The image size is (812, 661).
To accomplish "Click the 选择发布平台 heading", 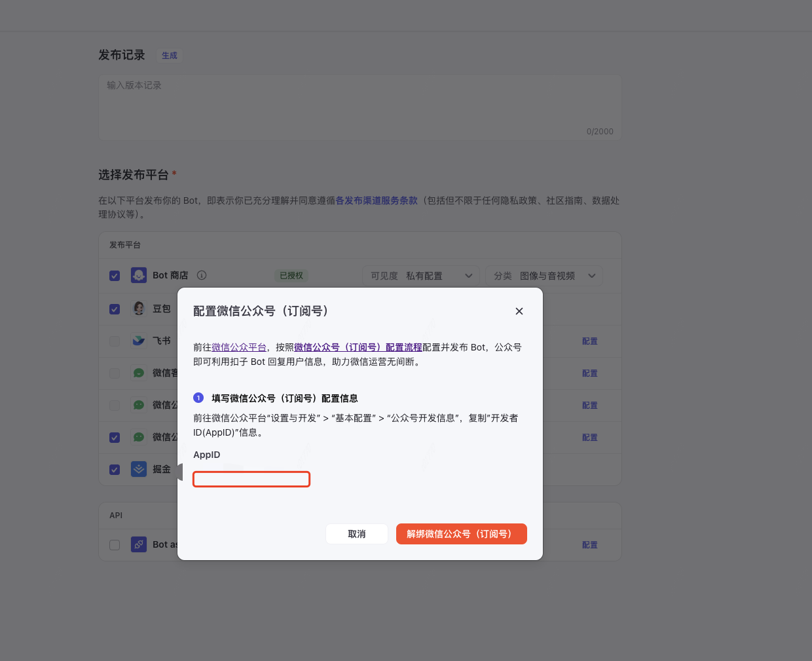I will point(134,175).
